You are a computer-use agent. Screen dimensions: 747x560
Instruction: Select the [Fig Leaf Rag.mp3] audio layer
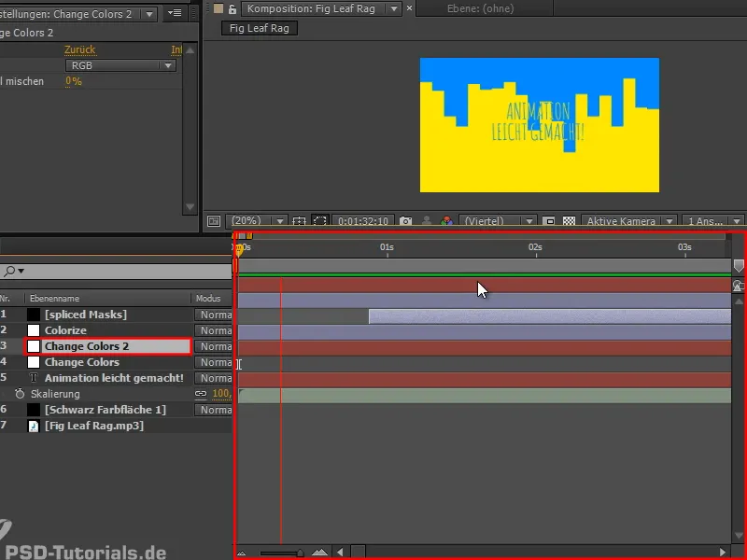pyautogui.click(x=94, y=426)
